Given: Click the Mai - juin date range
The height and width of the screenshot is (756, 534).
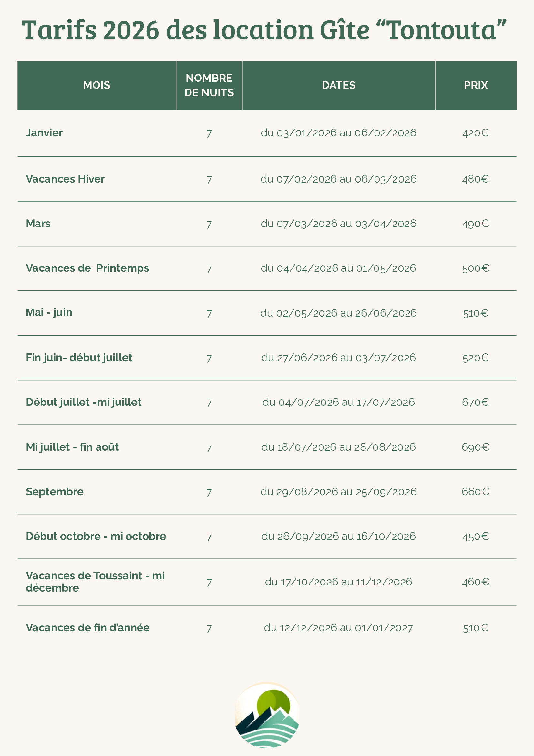Looking at the screenshot, I should pyautogui.click(x=338, y=313).
